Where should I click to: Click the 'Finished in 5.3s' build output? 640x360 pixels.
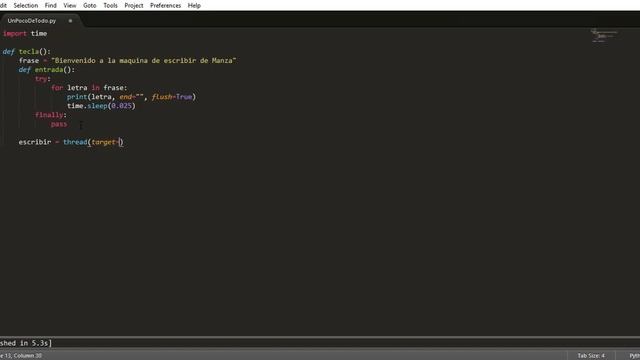pyautogui.click(x=26, y=343)
